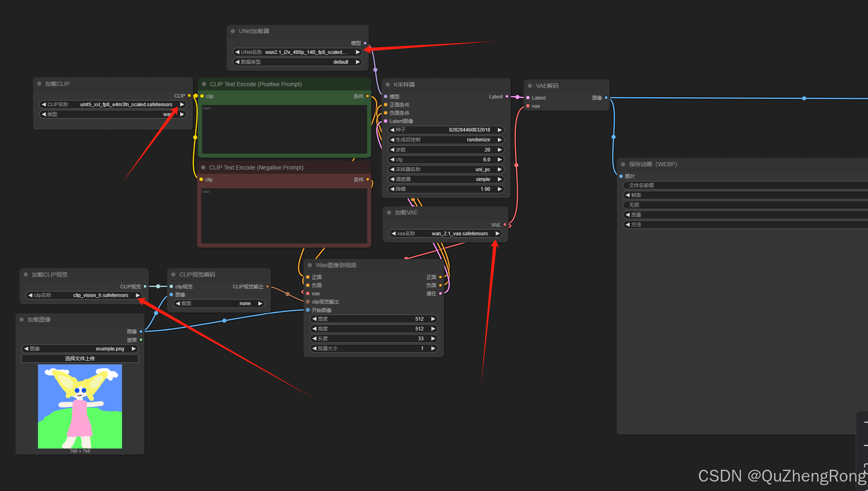This screenshot has width=868, height=491.
Task: Click the 选择文件上传 upload button
Action: coord(80,359)
